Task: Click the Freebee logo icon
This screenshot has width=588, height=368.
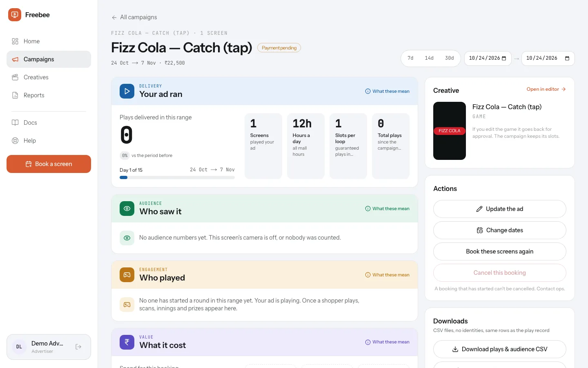Action: 15,15
